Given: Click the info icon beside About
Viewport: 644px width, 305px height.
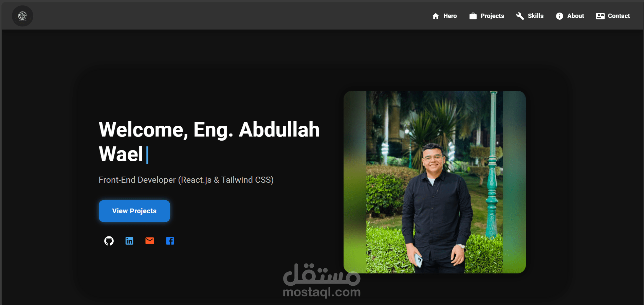Looking at the screenshot, I should click(x=559, y=16).
